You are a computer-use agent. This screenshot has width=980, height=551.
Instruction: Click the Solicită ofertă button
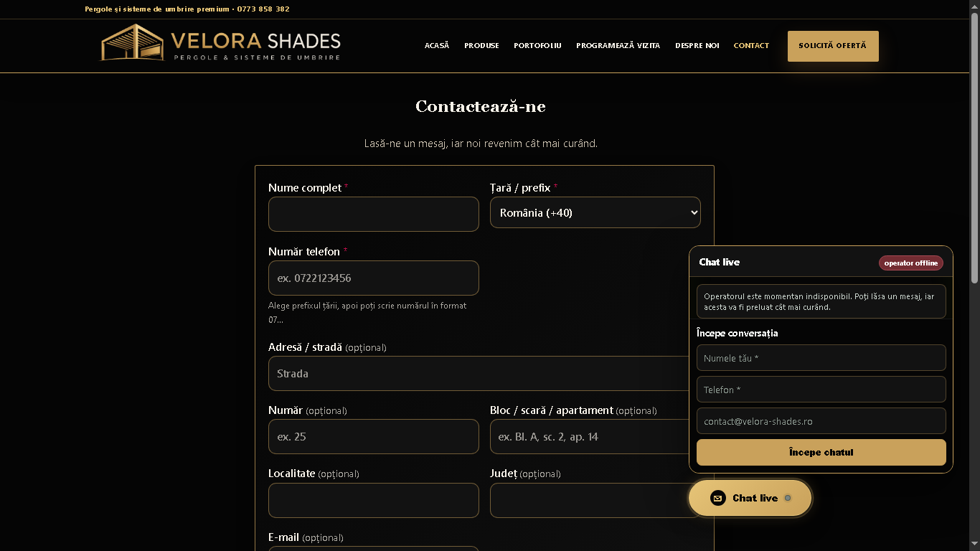[833, 46]
